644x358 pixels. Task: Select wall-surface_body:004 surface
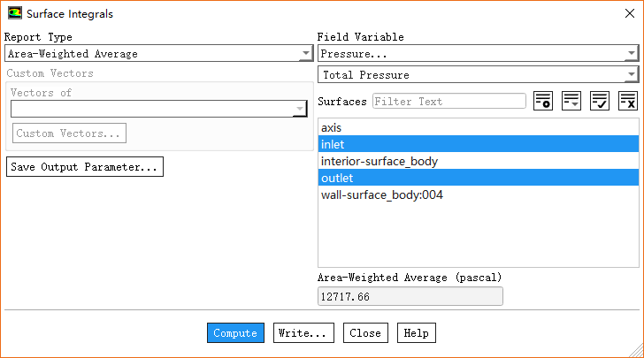[x=381, y=194]
